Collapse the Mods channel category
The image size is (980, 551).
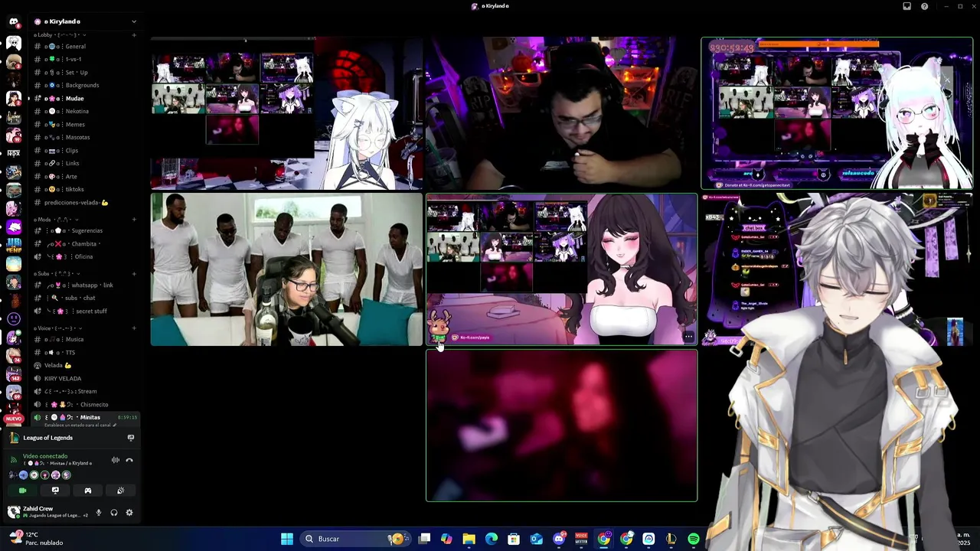(x=58, y=220)
